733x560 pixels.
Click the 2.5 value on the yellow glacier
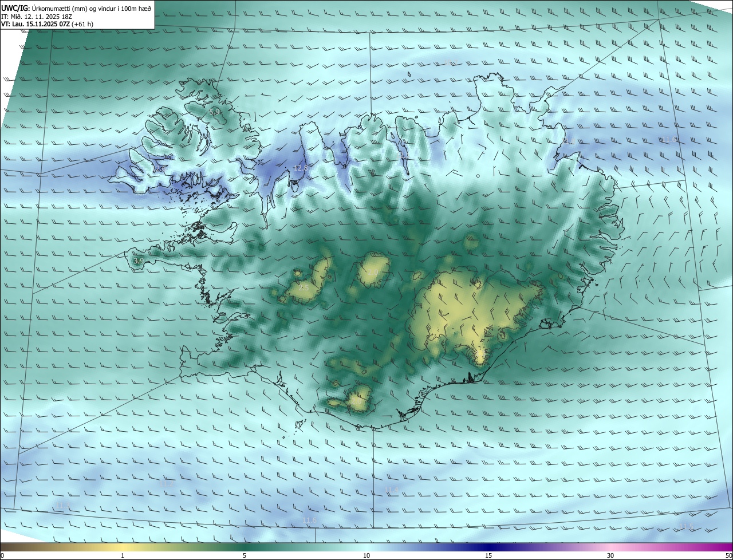tap(304, 287)
